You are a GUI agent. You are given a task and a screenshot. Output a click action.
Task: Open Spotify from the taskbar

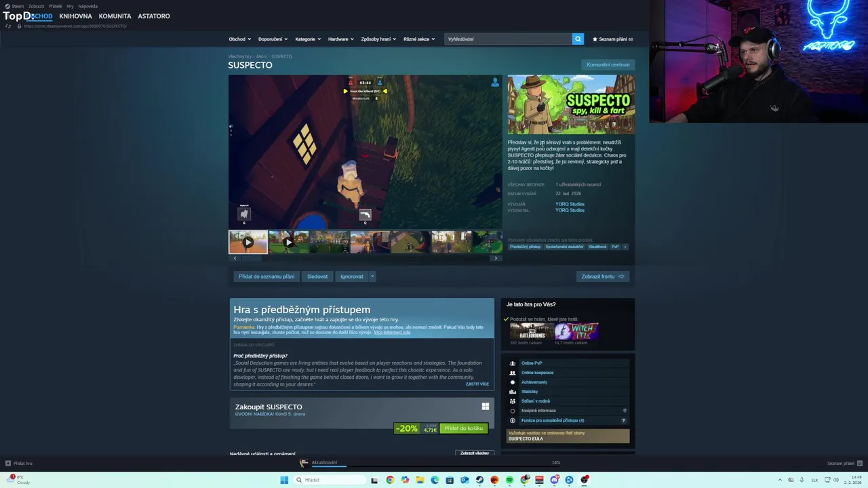click(509, 480)
